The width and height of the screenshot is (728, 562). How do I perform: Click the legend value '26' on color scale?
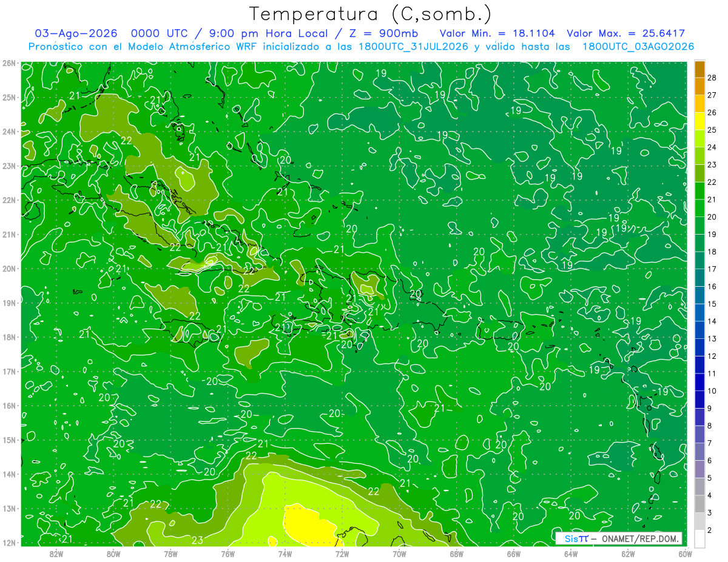[x=712, y=112]
